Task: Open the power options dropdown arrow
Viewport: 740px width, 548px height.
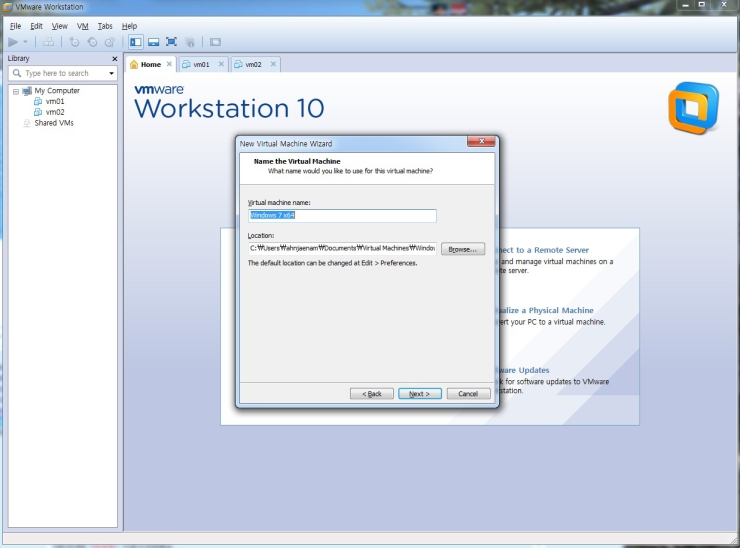Action: pyautogui.click(x=26, y=42)
